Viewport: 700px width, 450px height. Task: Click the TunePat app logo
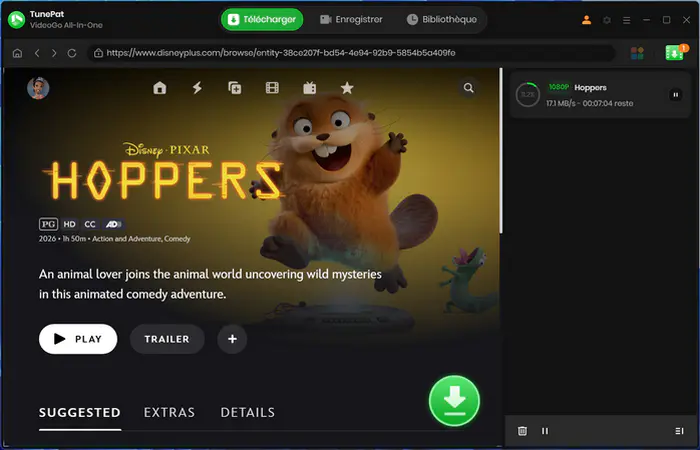tap(17, 20)
